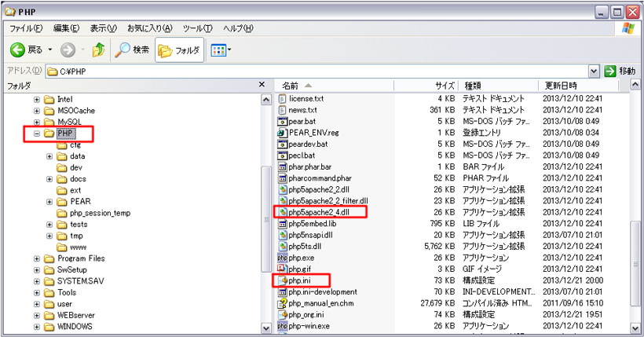Expand the PEAR folder node
This screenshot has height=337, width=644.
49,202
